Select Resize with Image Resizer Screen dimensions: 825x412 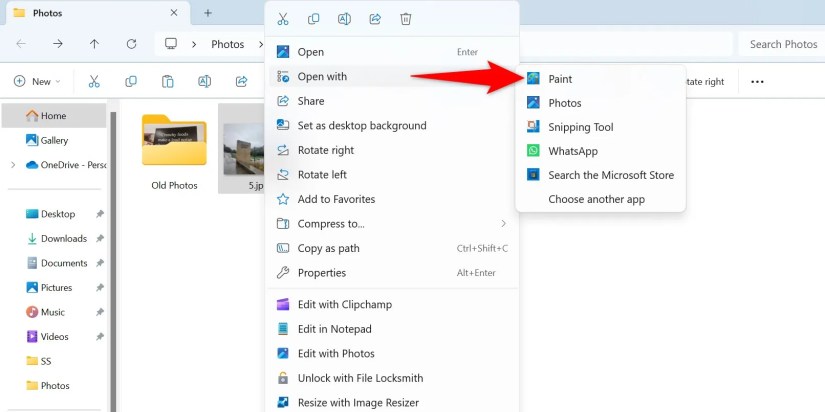(392, 403)
